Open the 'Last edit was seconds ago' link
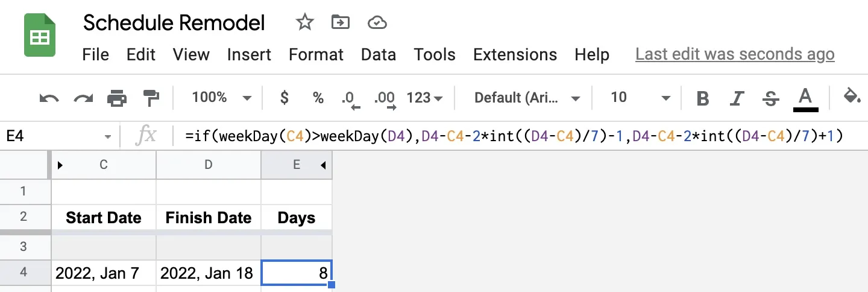 735,55
